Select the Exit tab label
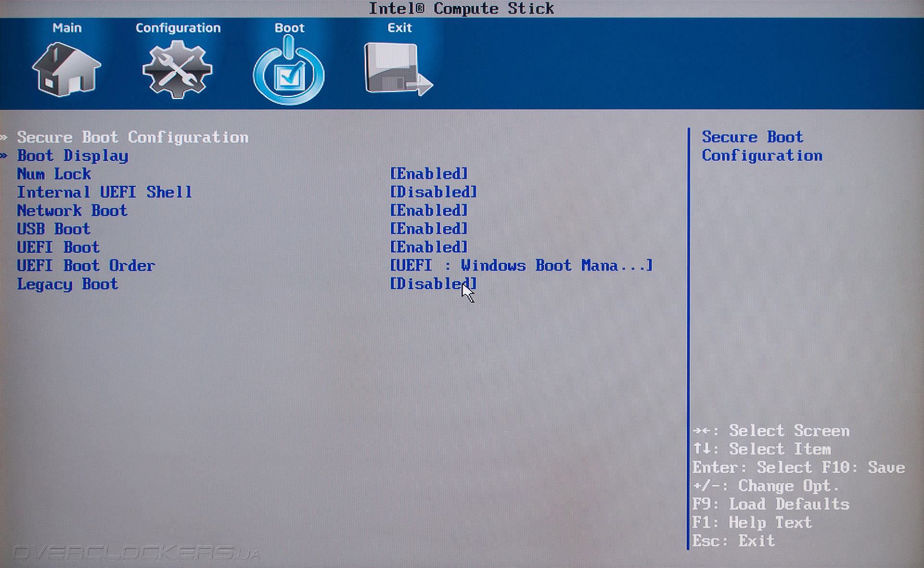Viewport: 924px width, 568px height. 399,28
